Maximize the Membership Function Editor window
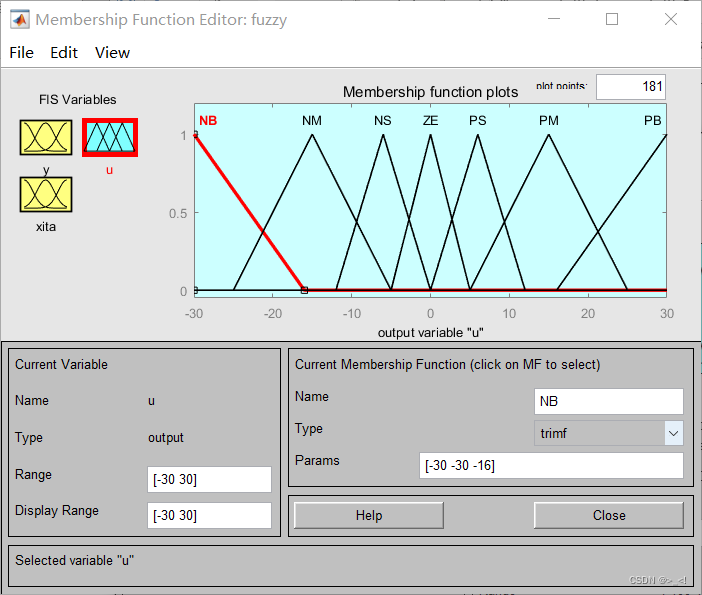 [612, 19]
